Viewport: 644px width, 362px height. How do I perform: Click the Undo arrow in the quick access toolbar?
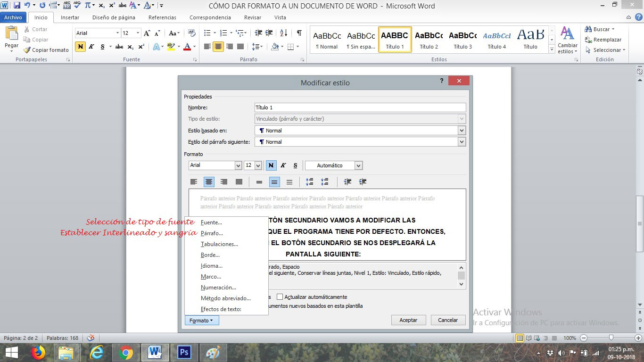coord(27,6)
